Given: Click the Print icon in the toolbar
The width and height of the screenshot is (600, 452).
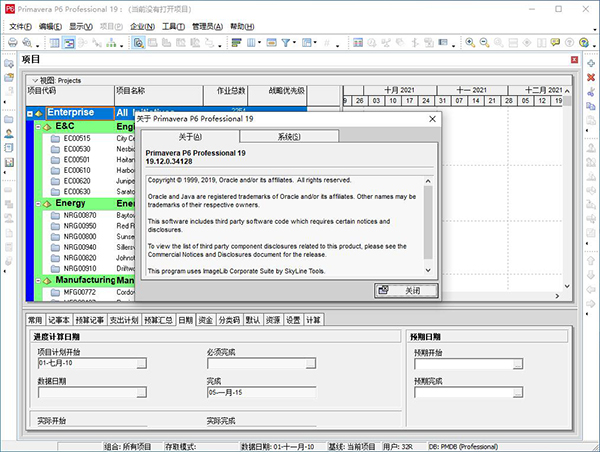Looking at the screenshot, I should coord(13,43).
